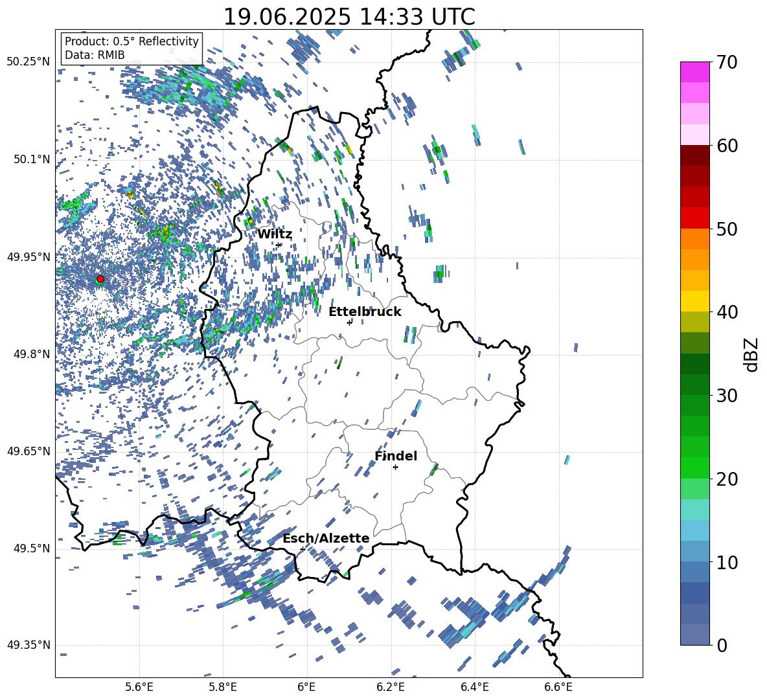Click the title '19.06.2025 14:33 UTC'
This screenshot has width=767, height=700.
349,17
